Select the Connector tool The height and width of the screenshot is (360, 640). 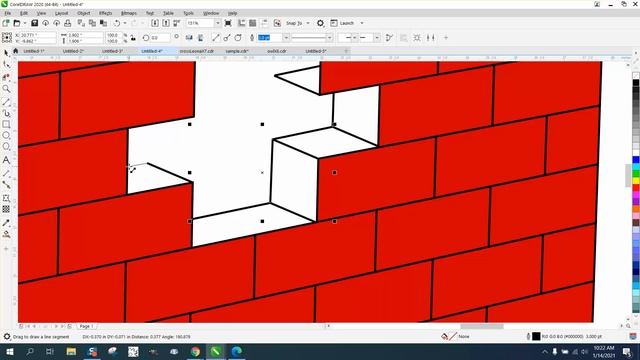coord(6,185)
